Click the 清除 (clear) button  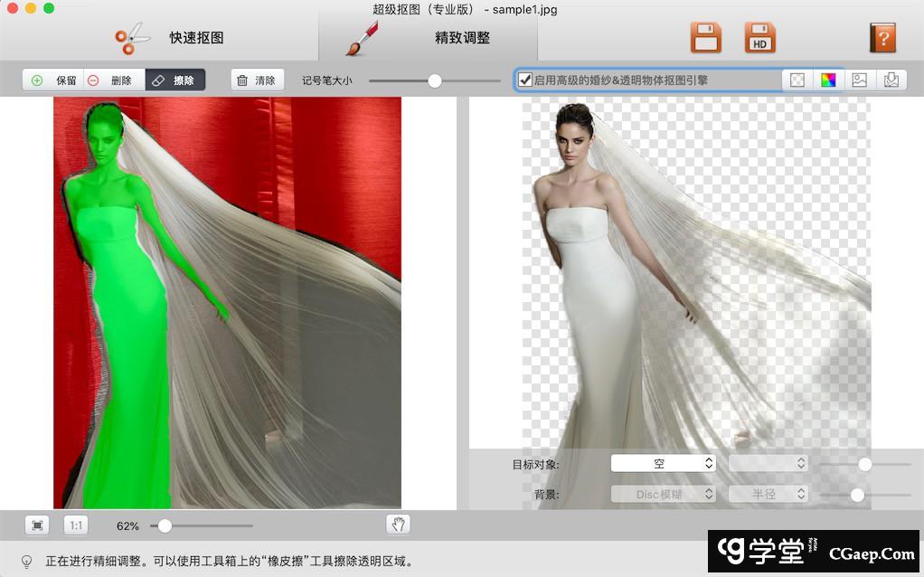pos(257,80)
